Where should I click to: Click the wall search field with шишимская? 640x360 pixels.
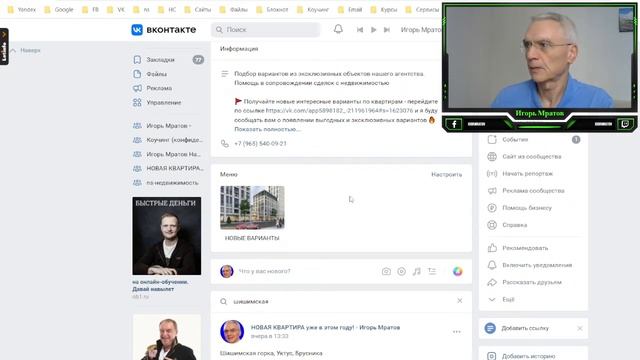pos(341,302)
